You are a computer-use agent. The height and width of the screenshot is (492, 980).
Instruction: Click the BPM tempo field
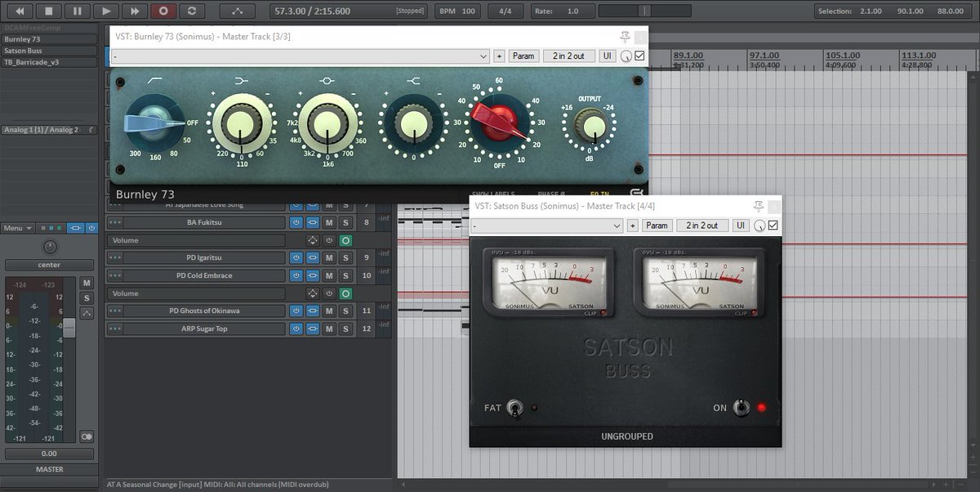tap(457, 11)
